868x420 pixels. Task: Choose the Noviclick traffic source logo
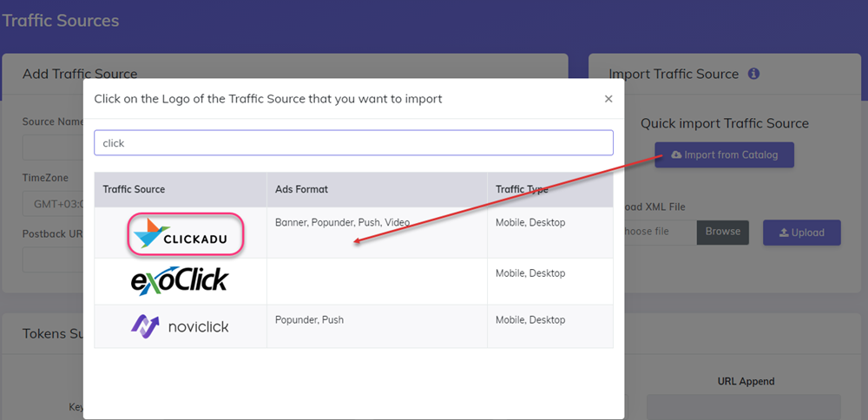[x=180, y=325]
